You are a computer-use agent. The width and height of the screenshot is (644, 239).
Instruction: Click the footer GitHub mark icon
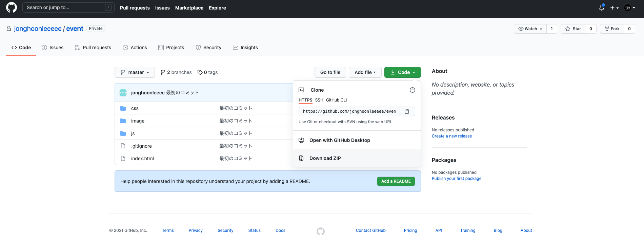(321, 232)
